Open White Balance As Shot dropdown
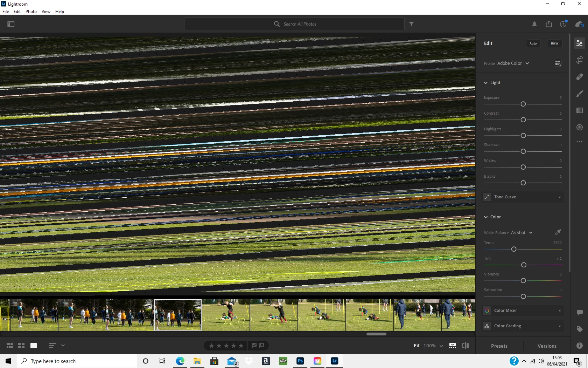Screen dimensions: 588x368 [521, 233]
